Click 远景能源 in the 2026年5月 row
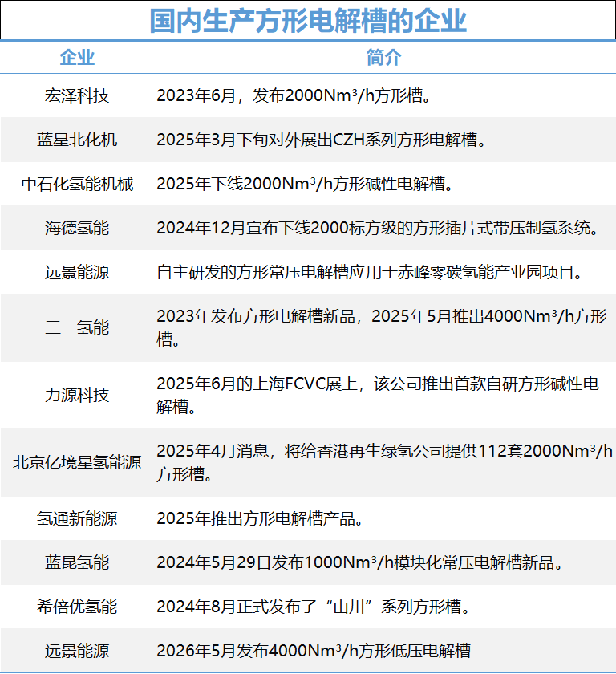The image size is (616, 674). tap(77, 651)
